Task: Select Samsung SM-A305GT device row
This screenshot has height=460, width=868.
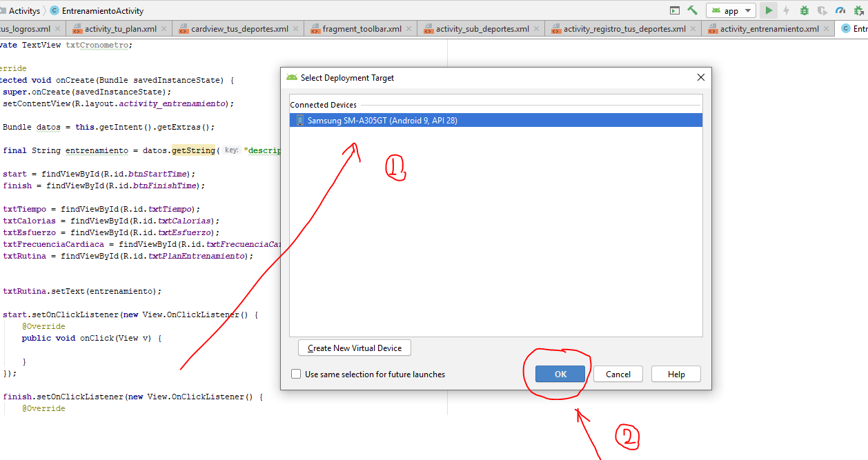Action: (495, 120)
